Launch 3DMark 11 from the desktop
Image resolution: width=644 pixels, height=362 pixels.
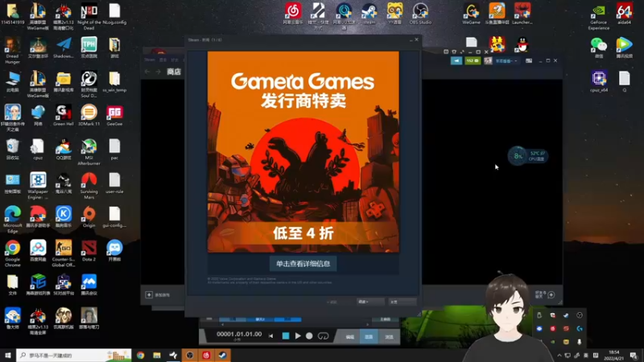[89, 115]
